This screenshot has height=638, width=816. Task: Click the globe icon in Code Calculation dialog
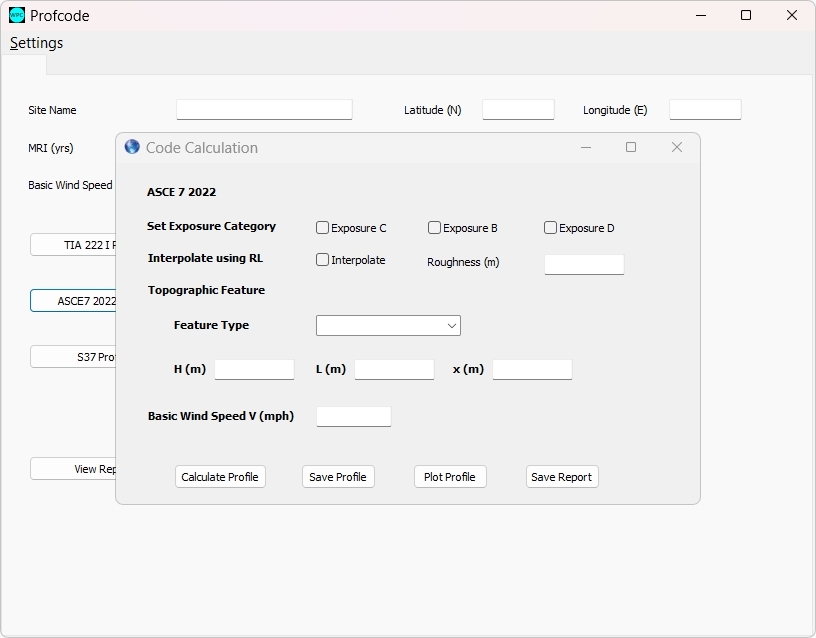[x=132, y=147]
